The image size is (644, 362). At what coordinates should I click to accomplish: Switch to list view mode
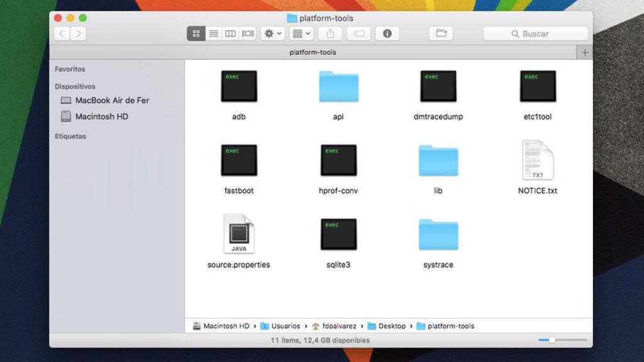213,34
